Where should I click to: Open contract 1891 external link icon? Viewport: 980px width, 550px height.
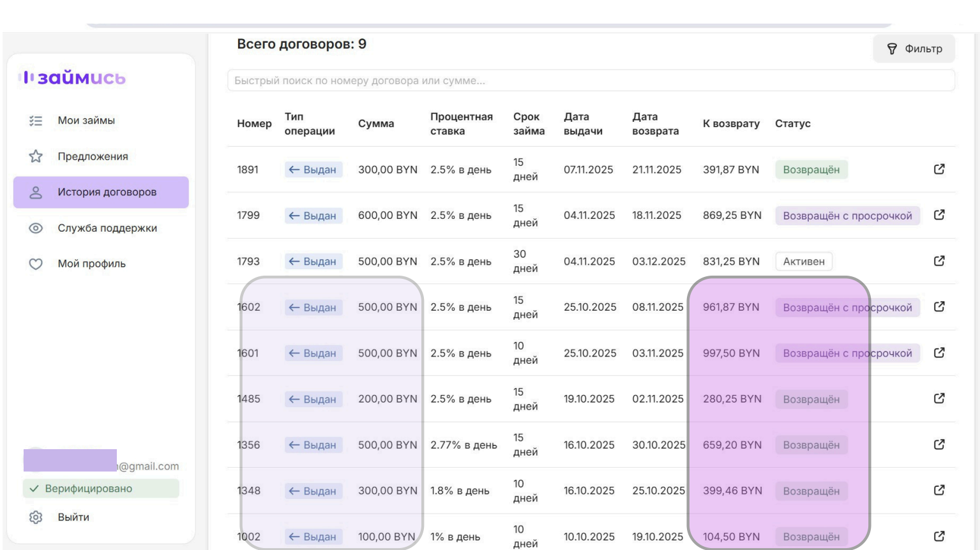coord(939,169)
